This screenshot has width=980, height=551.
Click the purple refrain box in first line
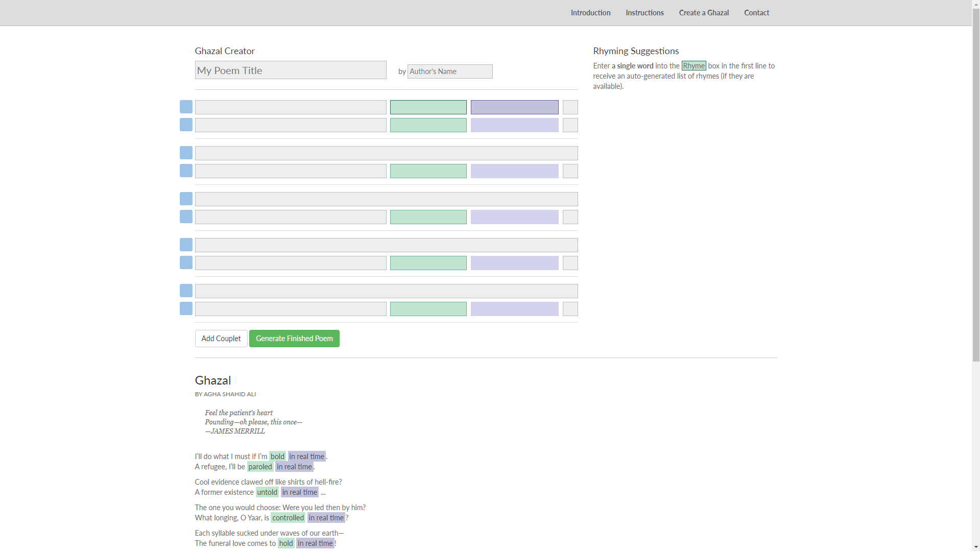514,107
